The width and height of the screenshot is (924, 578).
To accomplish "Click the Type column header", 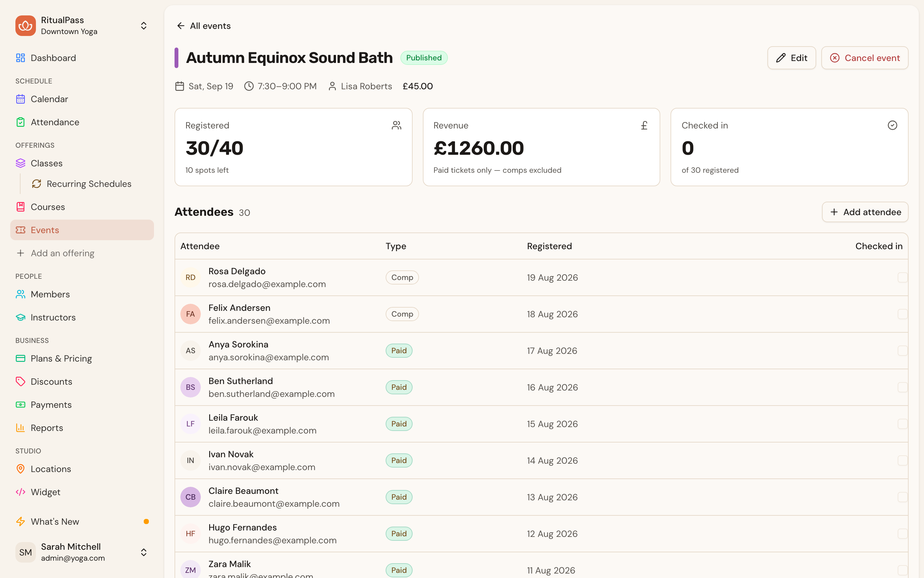I will tap(396, 246).
